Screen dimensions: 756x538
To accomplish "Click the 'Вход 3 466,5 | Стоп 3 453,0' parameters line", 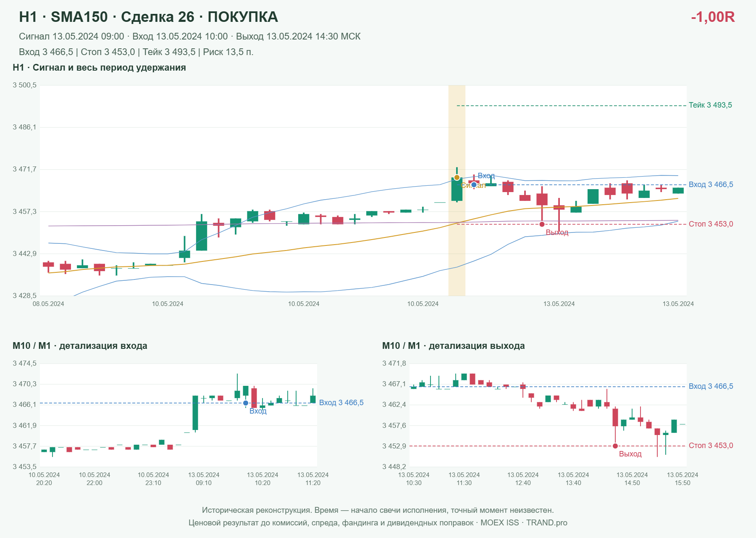I will 136,52.
